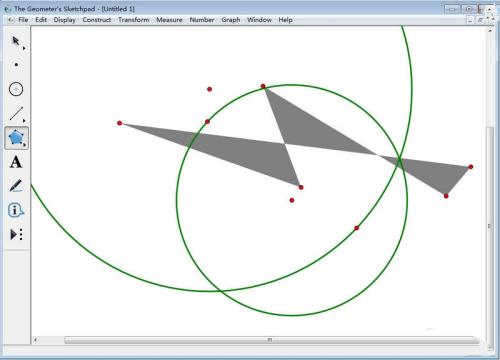Viewport: 500px width, 360px height.
Task: Select the Text tool
Action: (16, 162)
